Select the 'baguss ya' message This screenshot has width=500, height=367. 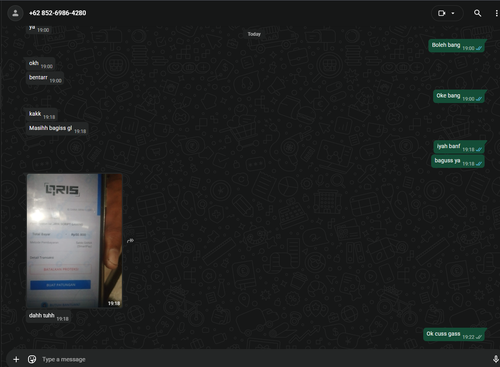tap(458, 161)
